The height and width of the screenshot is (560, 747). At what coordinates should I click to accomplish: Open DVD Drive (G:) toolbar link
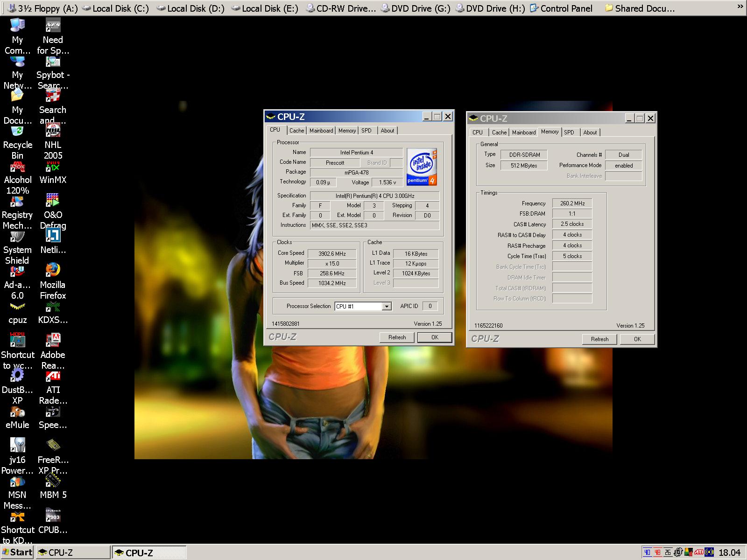(416, 8)
